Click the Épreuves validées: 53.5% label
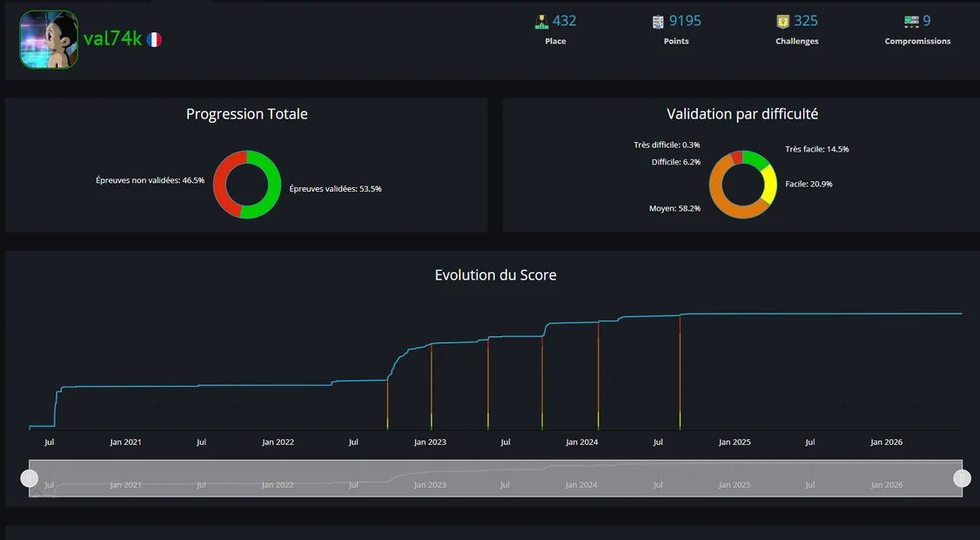 336,189
